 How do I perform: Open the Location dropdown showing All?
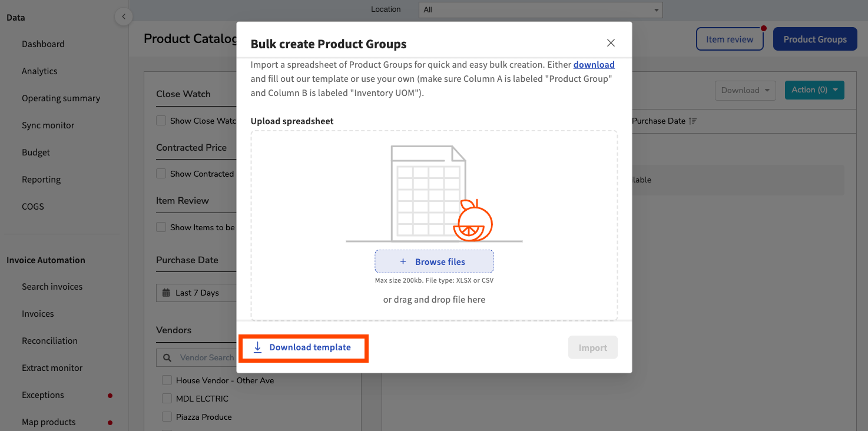pos(539,9)
